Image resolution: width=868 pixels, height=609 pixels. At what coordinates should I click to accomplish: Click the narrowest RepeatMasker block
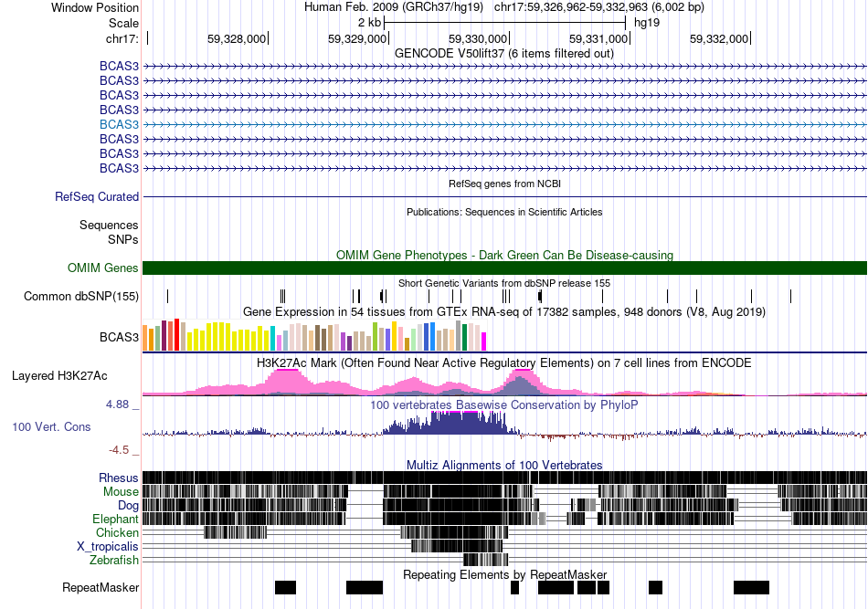pos(514,587)
